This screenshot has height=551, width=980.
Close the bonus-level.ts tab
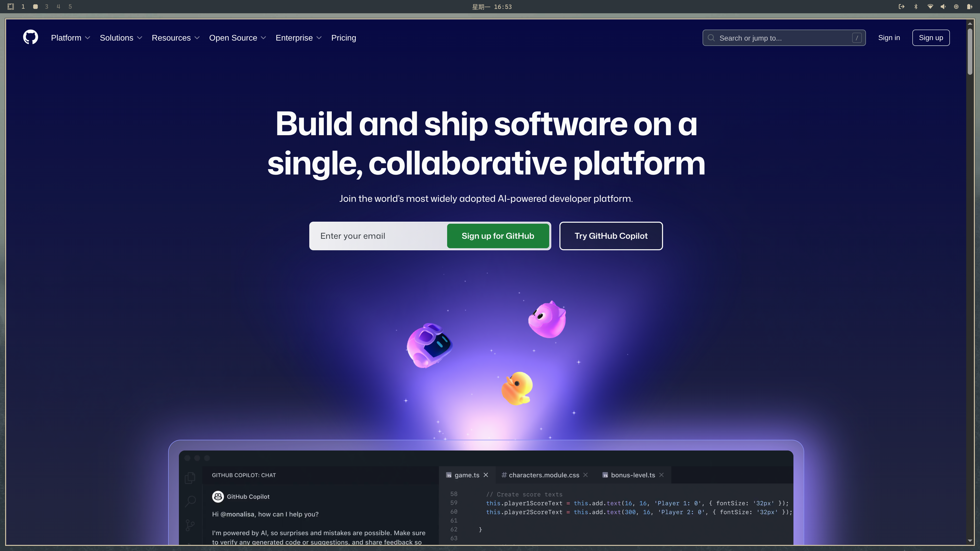661,475
